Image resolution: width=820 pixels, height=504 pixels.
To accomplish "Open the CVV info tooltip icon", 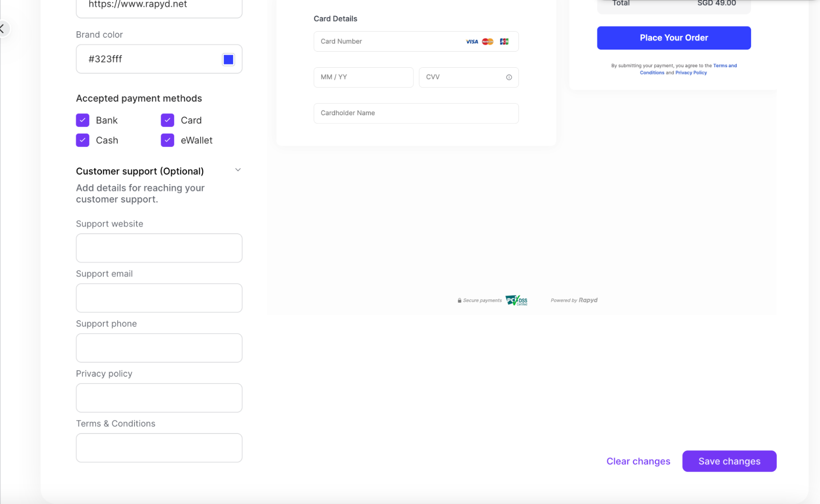I will point(509,77).
